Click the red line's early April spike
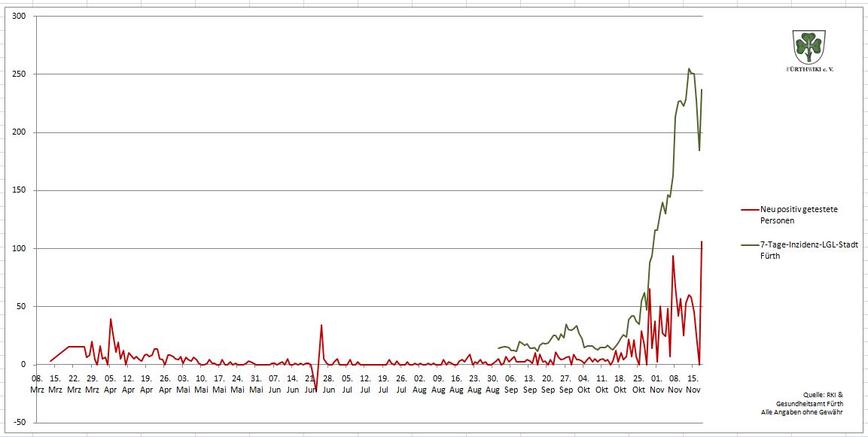 click(111, 319)
